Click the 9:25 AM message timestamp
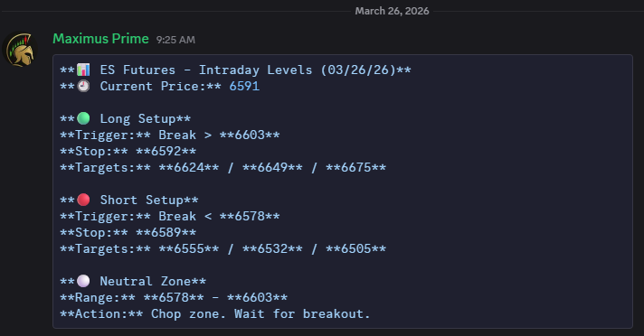Image resolution: width=644 pixels, height=336 pixels. click(175, 40)
